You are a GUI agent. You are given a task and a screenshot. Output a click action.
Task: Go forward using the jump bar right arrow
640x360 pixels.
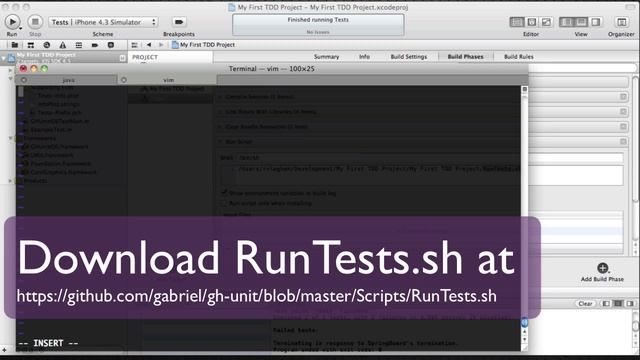(x=161, y=45)
